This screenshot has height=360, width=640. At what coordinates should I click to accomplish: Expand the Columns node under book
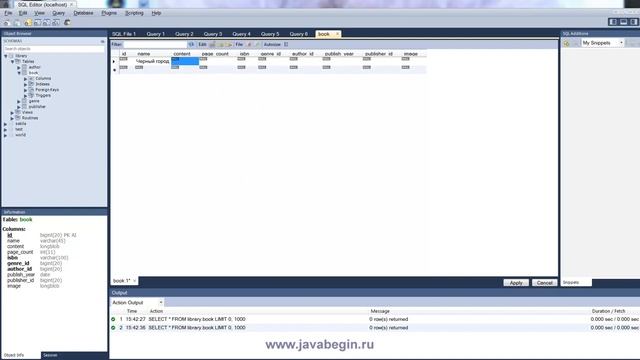click(25, 79)
